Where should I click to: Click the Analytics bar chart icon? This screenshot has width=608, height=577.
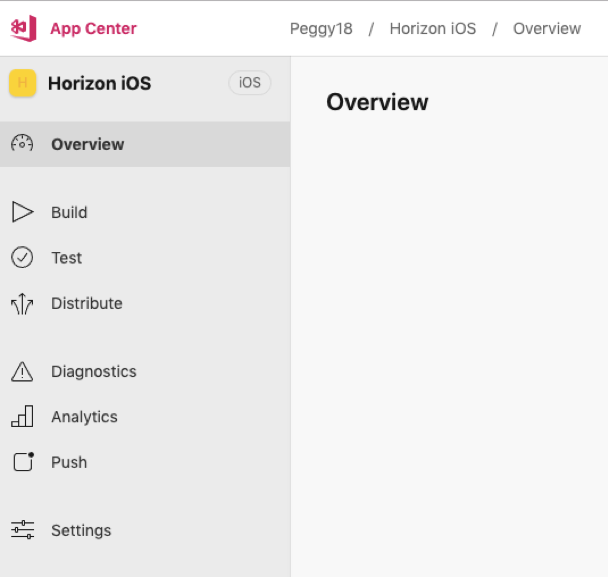click(x=22, y=416)
